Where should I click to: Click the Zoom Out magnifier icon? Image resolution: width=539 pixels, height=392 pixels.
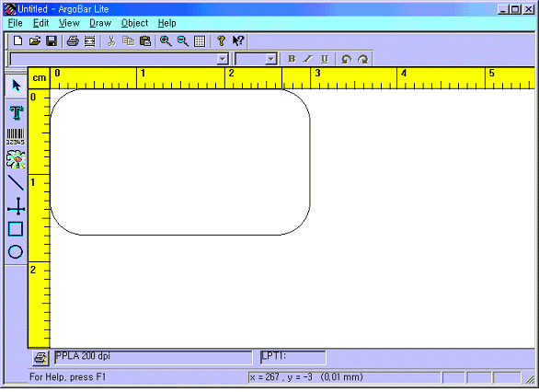click(x=182, y=41)
